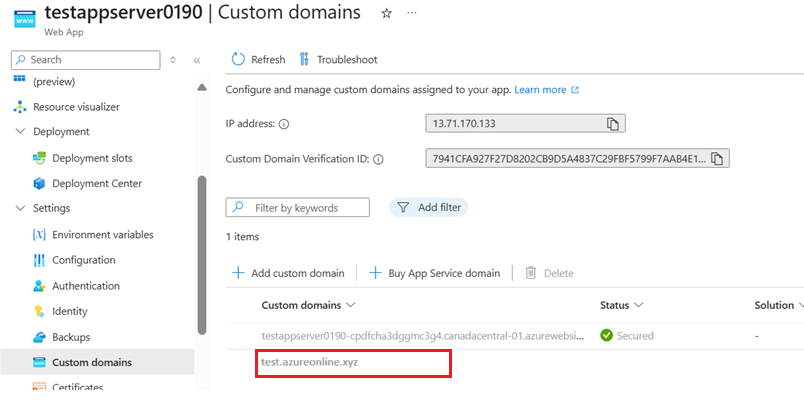Click the sidebar scroll up arrow
804x404 pixels.
click(202, 88)
